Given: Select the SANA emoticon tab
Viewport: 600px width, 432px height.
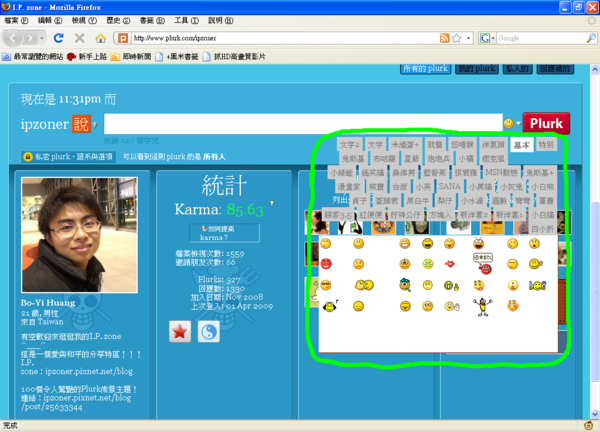Looking at the screenshot, I should [x=449, y=186].
